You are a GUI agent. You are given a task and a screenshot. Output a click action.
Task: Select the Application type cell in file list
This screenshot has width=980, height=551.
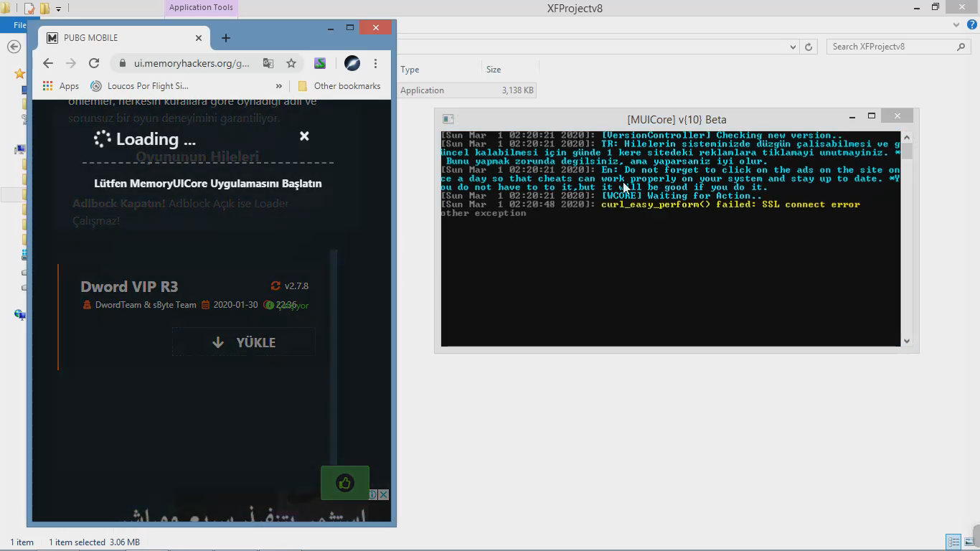[x=422, y=90]
